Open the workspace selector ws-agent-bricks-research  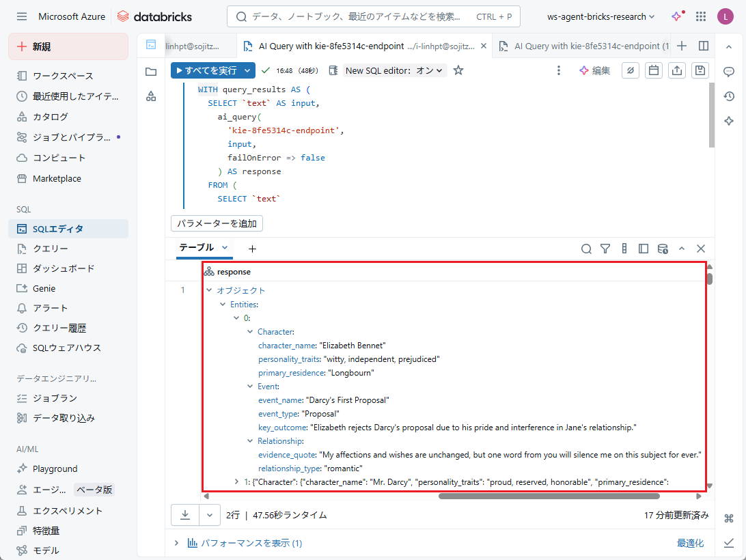coord(600,16)
